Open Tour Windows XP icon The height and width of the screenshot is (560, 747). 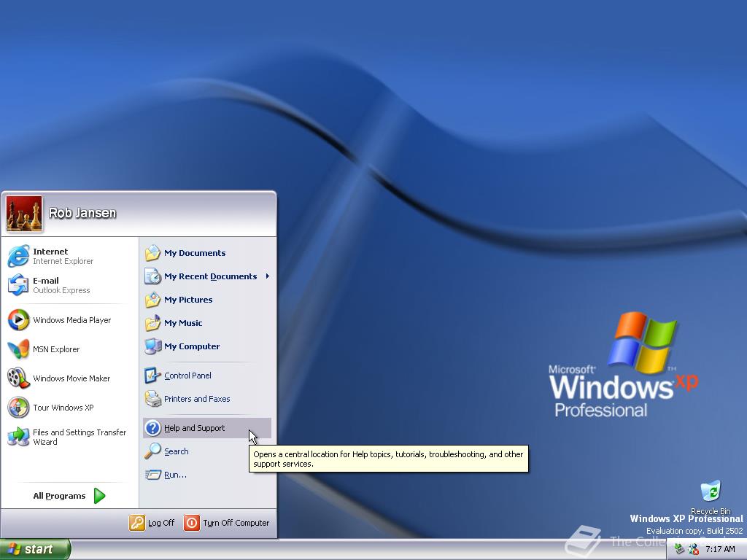tap(18, 408)
